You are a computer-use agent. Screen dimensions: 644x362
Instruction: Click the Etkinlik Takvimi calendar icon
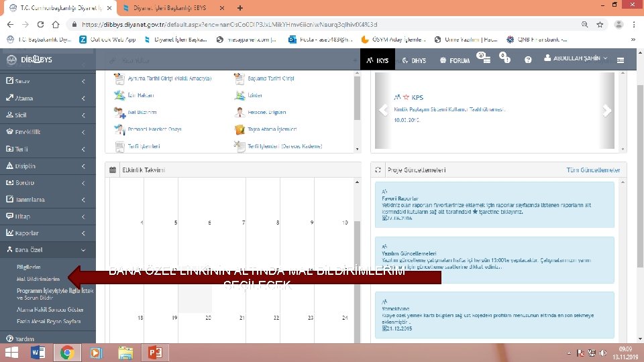click(x=113, y=170)
